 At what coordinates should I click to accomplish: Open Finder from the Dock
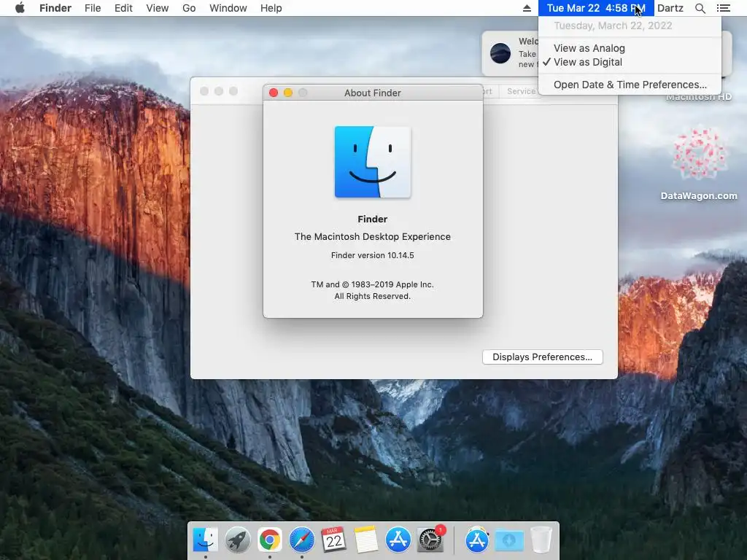tap(205, 540)
